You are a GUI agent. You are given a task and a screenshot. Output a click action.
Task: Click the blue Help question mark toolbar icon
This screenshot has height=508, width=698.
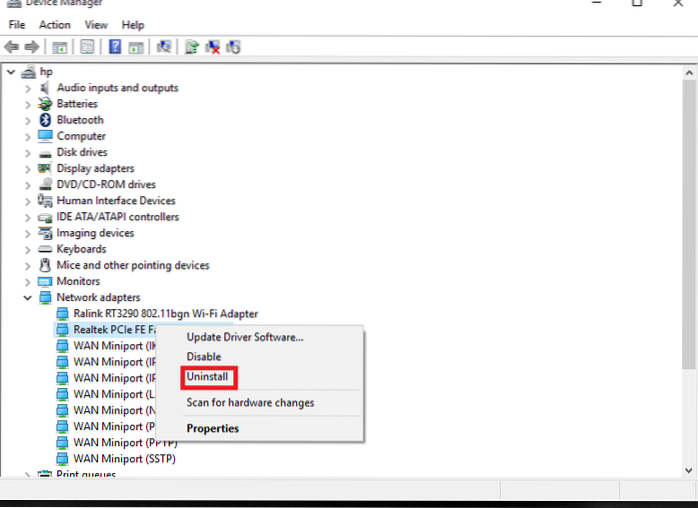115,47
